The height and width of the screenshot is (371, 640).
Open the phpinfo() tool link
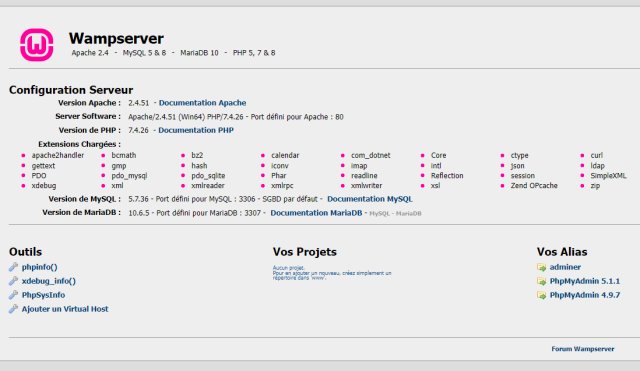pos(40,267)
